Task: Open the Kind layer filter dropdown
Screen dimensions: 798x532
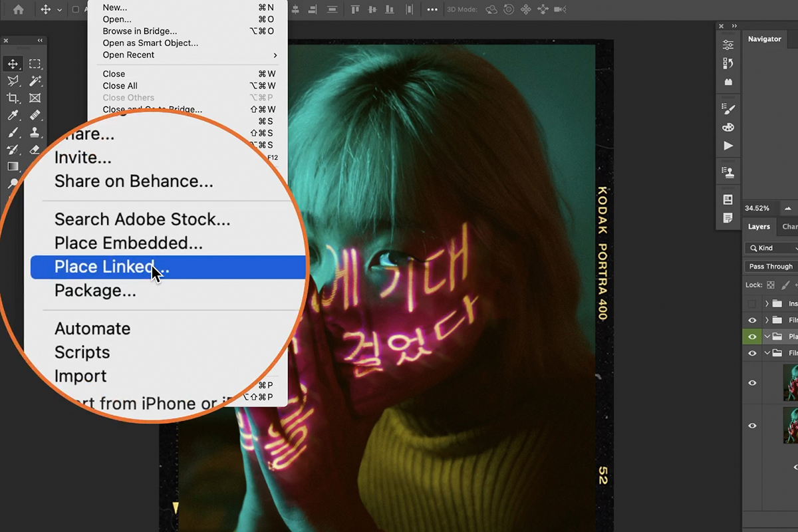Action: tap(771, 248)
